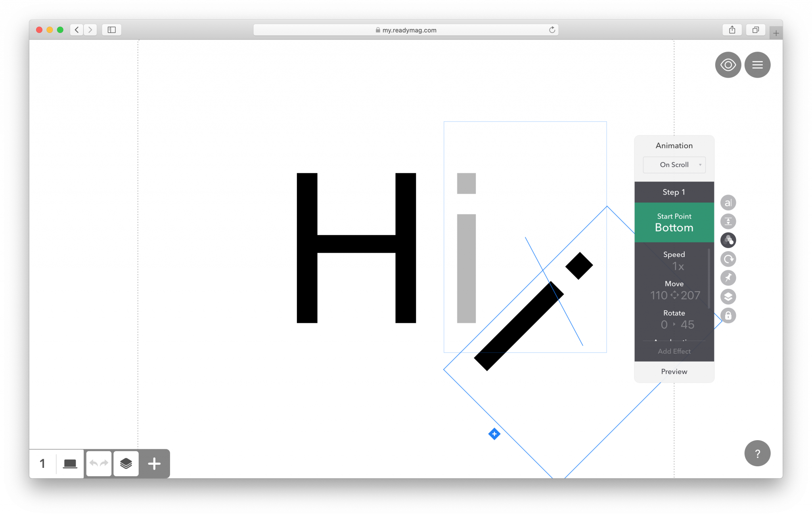Toggle visibility with eye icon top-right

[x=727, y=65]
